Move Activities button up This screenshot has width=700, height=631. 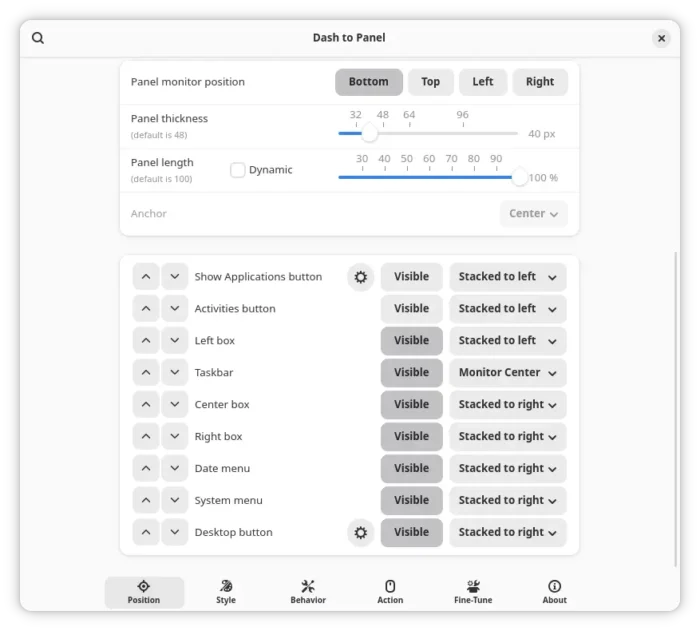pos(146,309)
